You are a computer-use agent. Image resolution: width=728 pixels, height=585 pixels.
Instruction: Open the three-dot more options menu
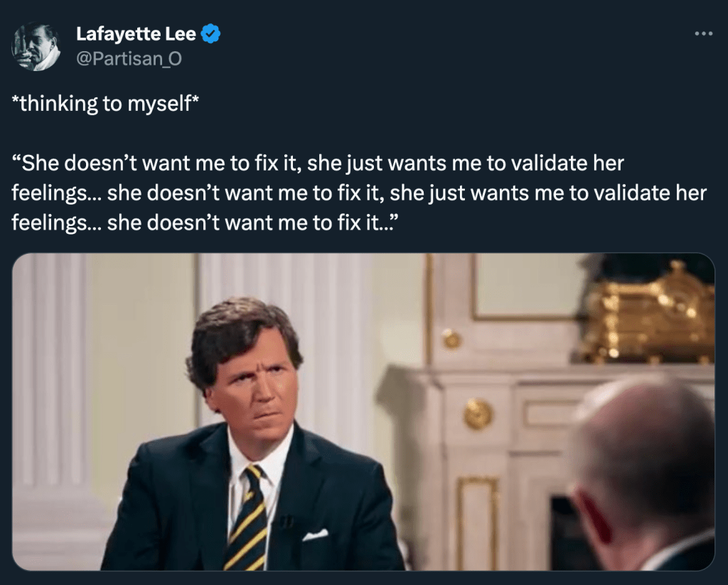click(x=702, y=33)
